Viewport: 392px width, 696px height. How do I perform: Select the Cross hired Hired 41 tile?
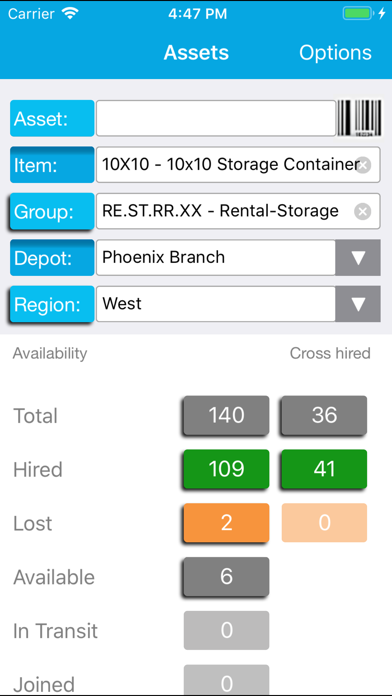tap(325, 469)
